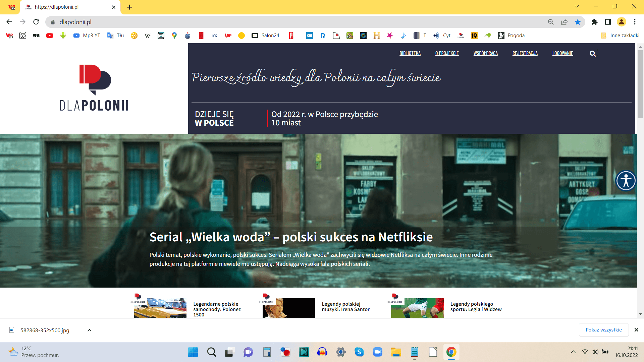
Task: Expand options for downloaded 582868-352x500.jpg
Action: tap(89, 330)
